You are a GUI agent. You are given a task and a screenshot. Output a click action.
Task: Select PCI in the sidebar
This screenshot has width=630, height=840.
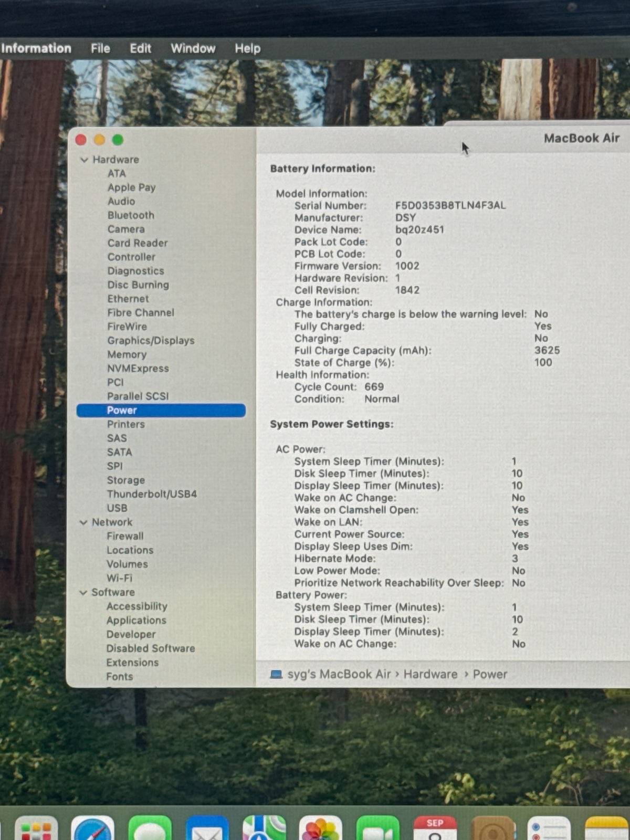point(115,382)
